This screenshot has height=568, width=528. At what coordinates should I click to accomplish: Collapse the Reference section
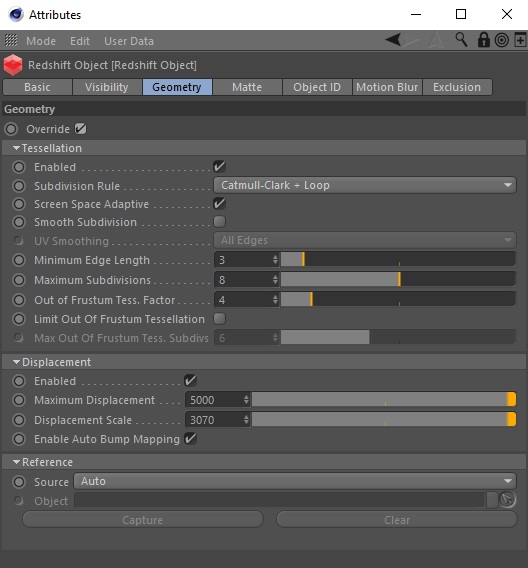[16, 462]
